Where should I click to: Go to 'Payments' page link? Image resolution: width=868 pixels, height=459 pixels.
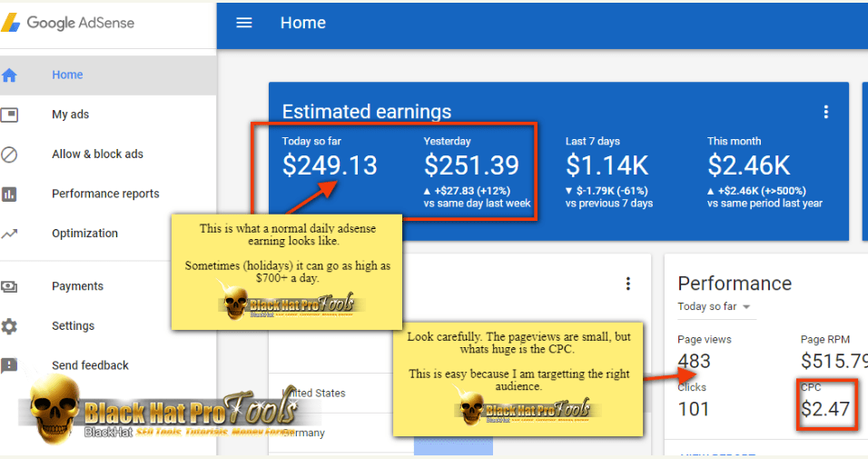tap(77, 286)
